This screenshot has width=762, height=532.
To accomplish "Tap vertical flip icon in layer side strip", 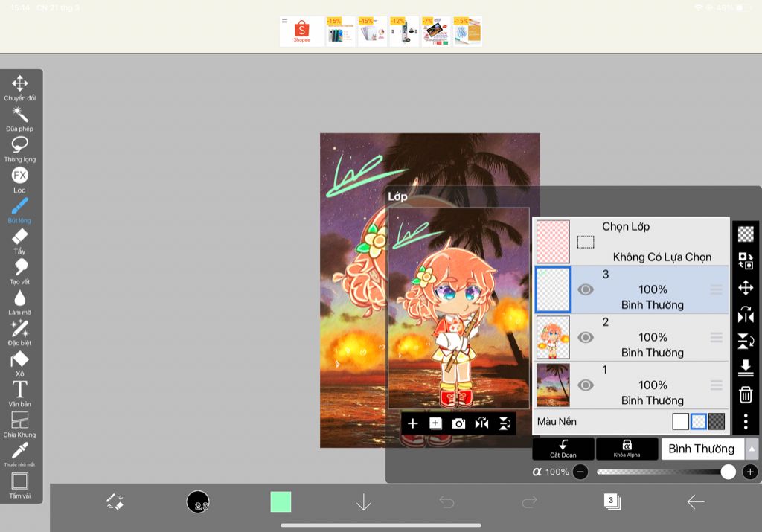I will [x=746, y=341].
